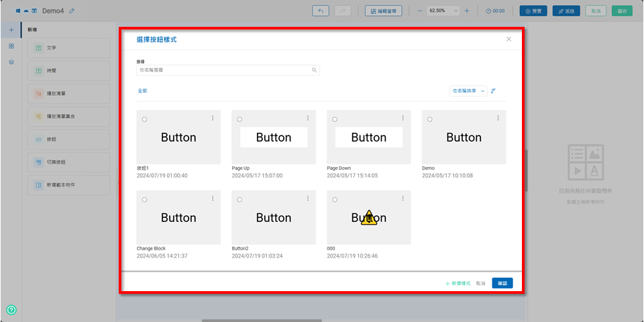The width and height of the screenshot is (644, 322).
Task: Toggle the sort order direction icon
Action: [x=494, y=91]
